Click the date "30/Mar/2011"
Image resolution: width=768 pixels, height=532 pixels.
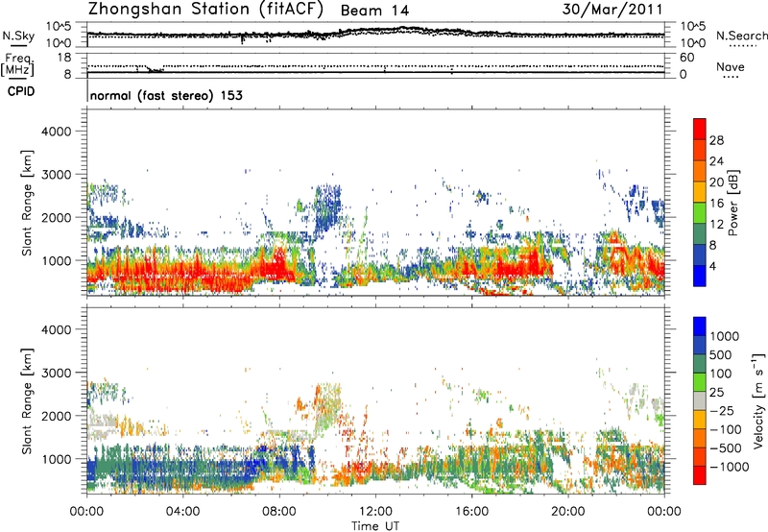point(612,10)
